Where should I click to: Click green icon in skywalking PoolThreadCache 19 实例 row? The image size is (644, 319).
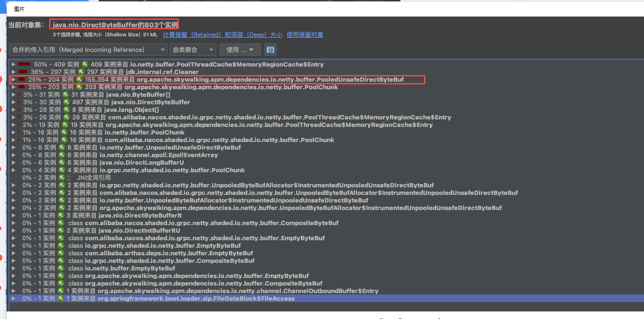(x=65, y=125)
